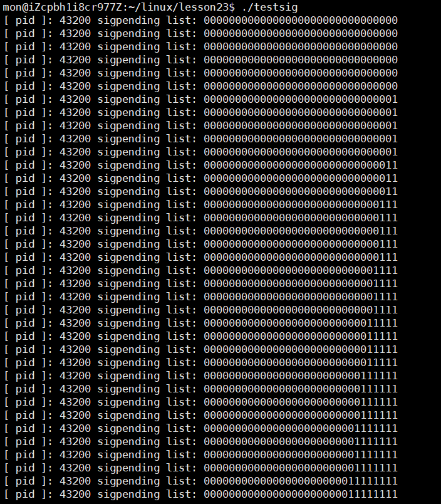Click the ./testsig command on the prompt line
The image size is (441, 504).
269,7
